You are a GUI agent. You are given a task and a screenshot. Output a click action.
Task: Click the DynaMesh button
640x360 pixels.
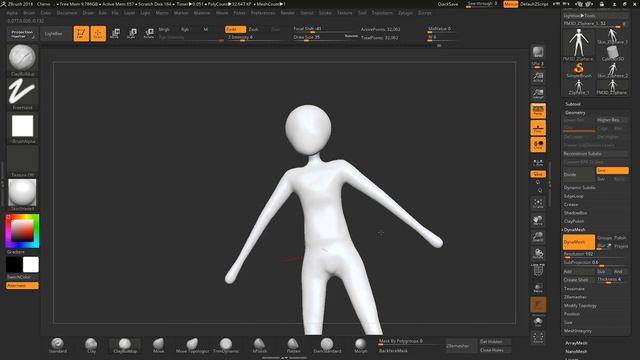(x=579, y=242)
